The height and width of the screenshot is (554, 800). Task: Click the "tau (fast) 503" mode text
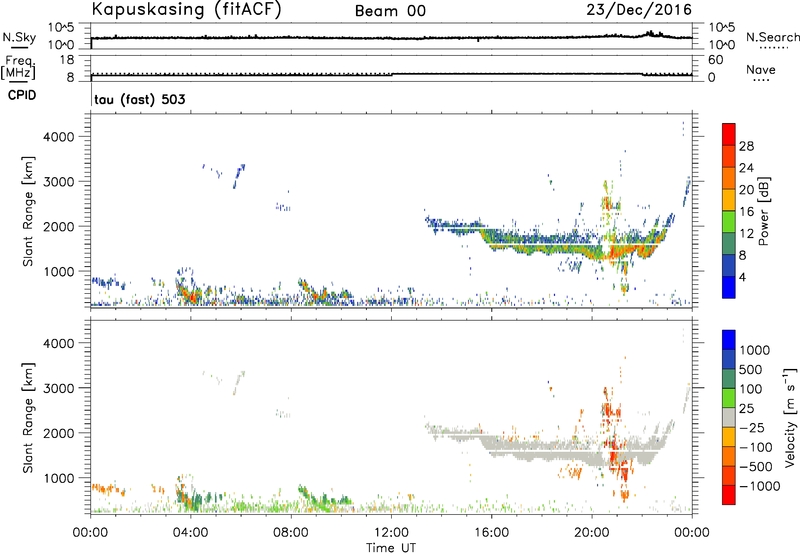140,99
